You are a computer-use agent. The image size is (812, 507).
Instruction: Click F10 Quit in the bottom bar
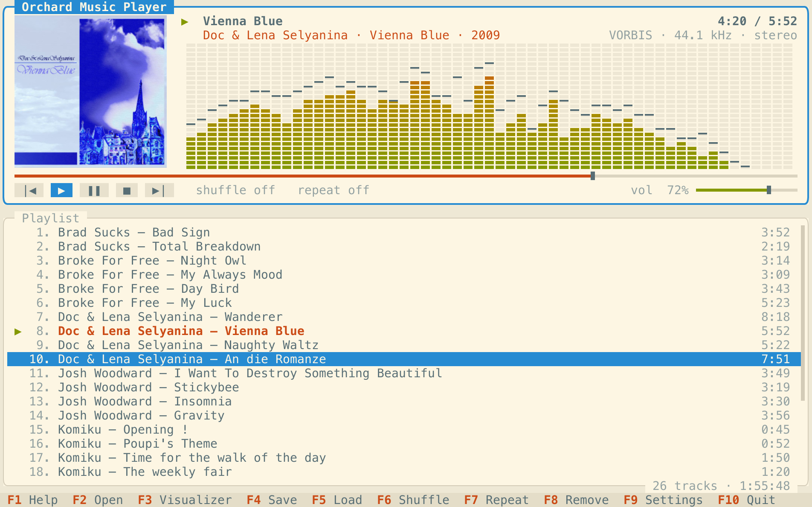tap(747, 500)
